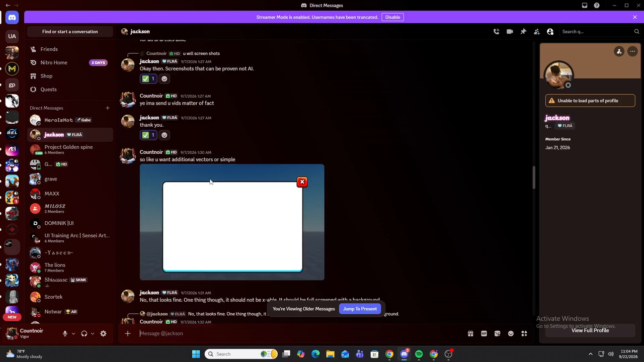Create a new DM plus icon
Screen dimensions: 644x362
[107, 108]
